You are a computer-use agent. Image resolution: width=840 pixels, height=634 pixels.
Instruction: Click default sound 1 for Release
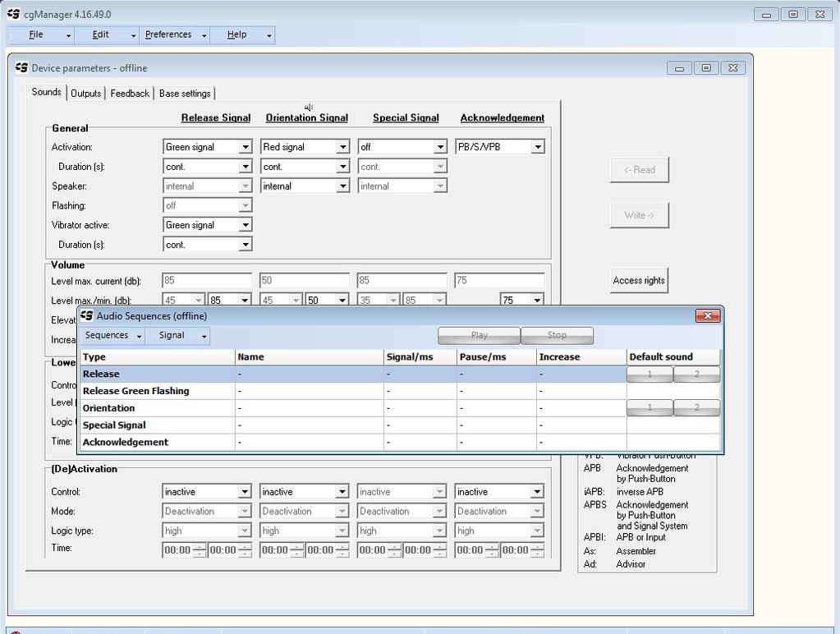(x=650, y=374)
